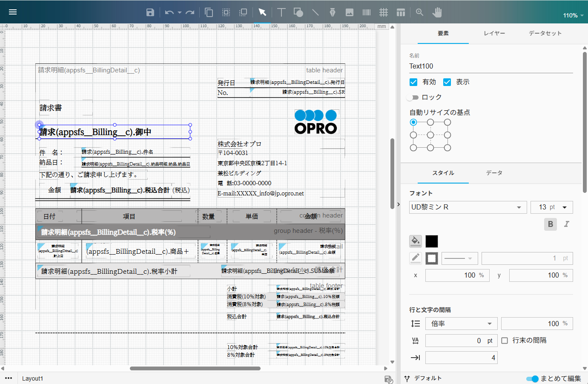The width and height of the screenshot is (588, 384).
Task: Open the undo history dropdown arrow
Action: click(x=180, y=12)
